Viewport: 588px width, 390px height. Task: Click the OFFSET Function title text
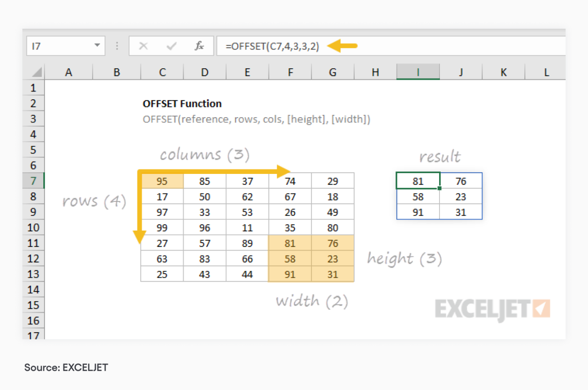coord(182,103)
